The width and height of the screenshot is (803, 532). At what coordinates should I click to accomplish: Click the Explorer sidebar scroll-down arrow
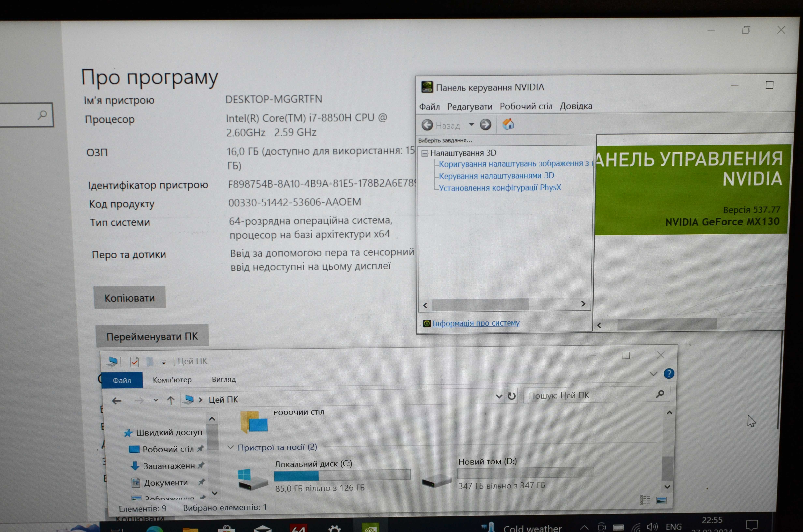tap(214, 493)
